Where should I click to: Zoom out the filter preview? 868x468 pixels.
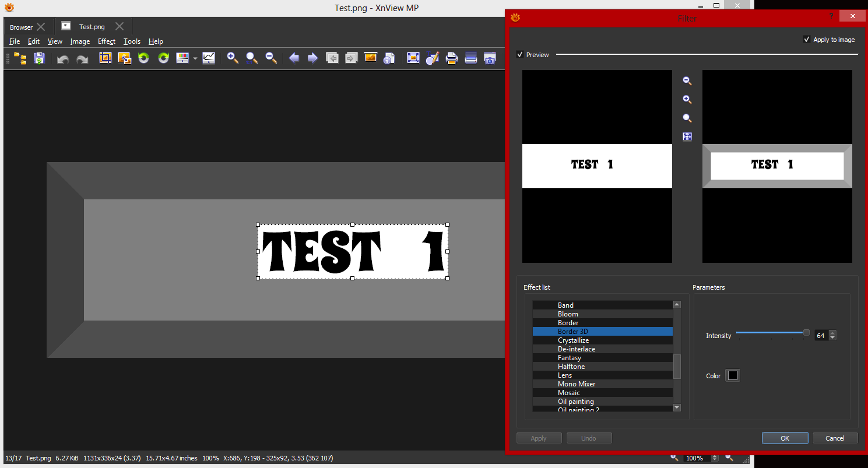pyautogui.click(x=687, y=82)
